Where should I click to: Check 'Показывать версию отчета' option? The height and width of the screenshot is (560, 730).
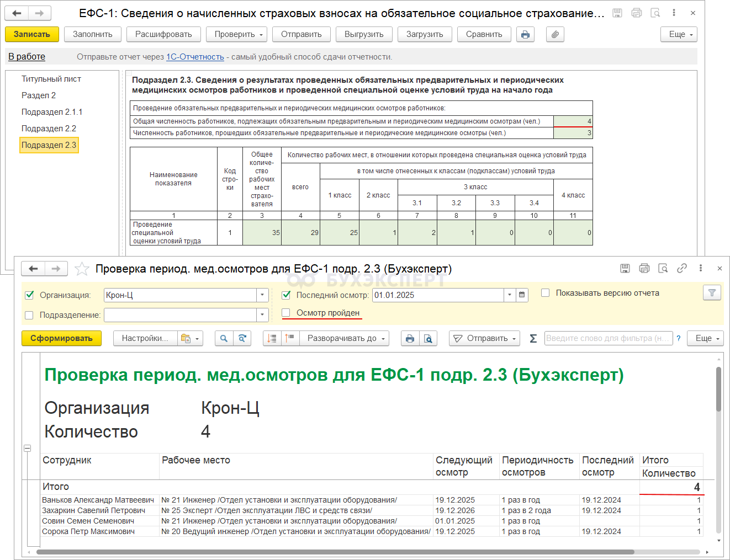[546, 293]
